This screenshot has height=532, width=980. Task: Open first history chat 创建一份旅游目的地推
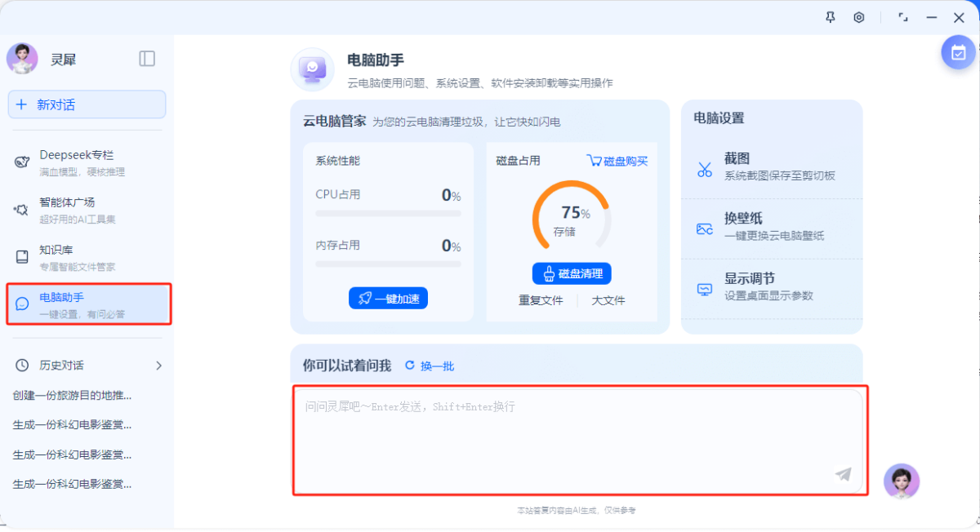[73, 395]
